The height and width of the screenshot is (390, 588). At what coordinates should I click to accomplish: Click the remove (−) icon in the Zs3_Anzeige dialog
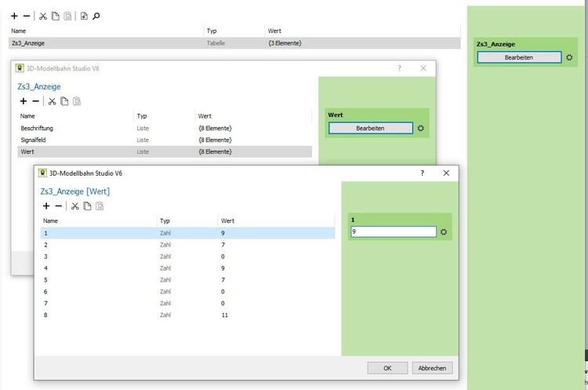click(x=35, y=101)
